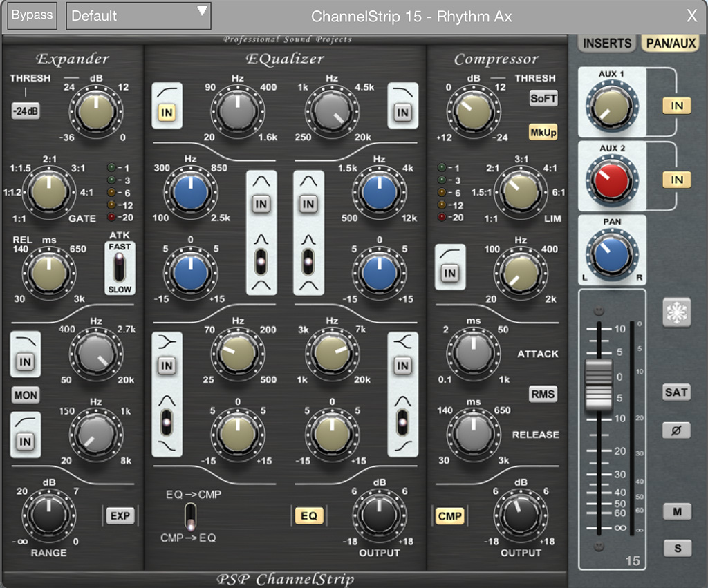Toggle the EQ high-cut filter IN button
The width and height of the screenshot is (708, 588).
point(403,113)
